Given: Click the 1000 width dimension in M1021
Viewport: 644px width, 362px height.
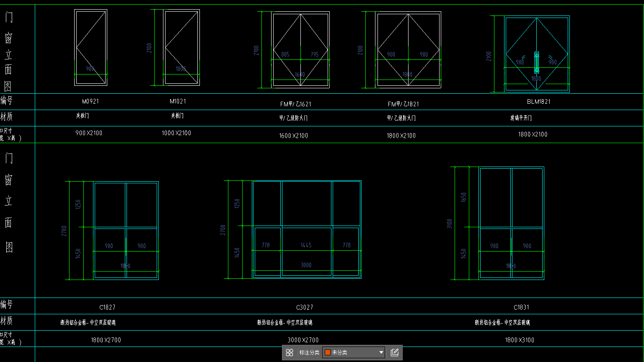Looking at the screenshot, I should click(181, 69).
